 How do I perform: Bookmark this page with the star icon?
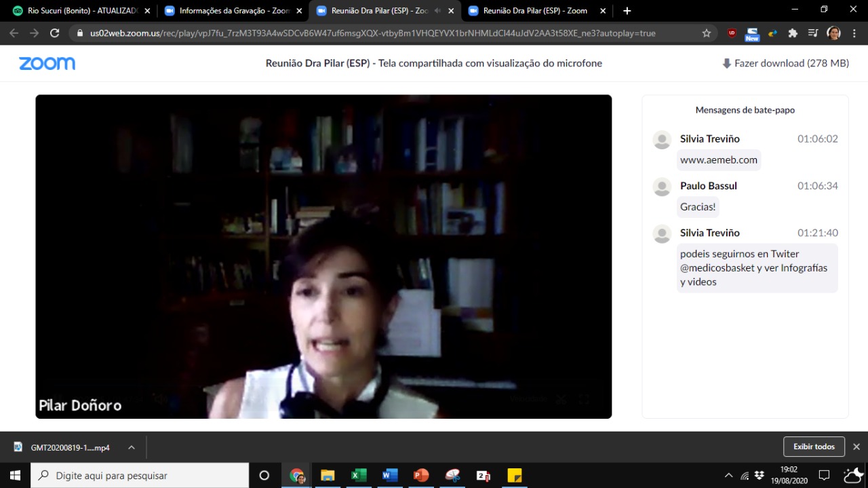(x=707, y=33)
